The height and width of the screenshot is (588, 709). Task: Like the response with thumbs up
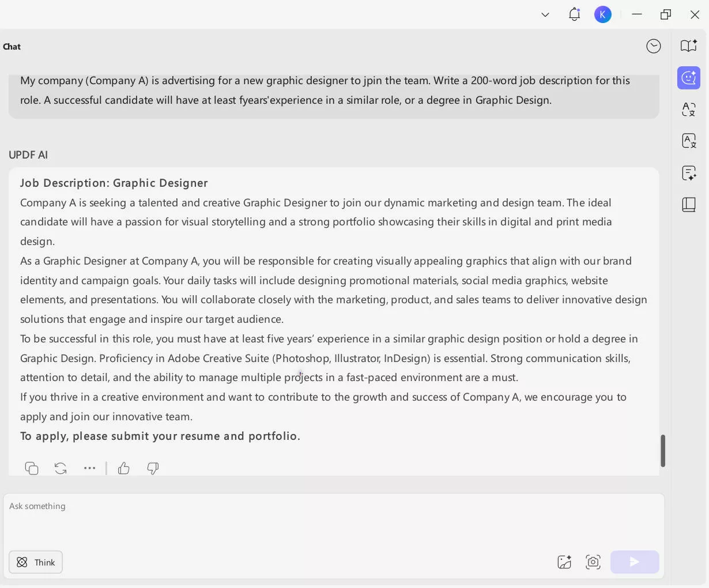124,468
